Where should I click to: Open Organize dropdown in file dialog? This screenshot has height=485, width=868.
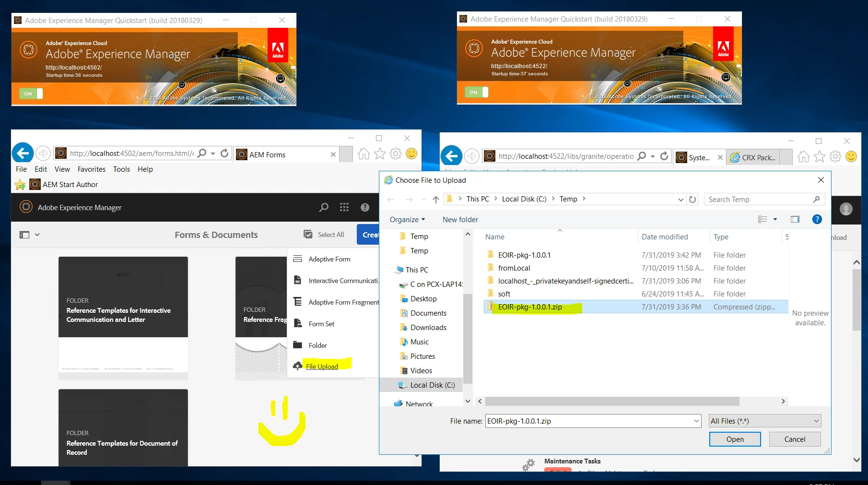coord(407,219)
